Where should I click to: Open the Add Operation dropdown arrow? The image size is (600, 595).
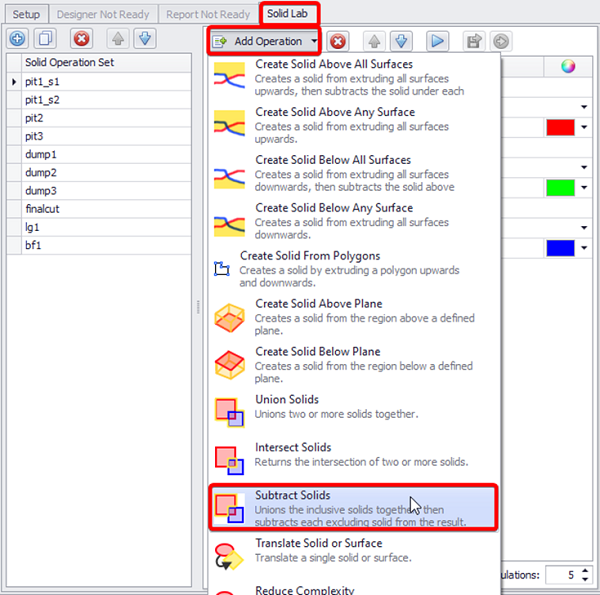click(314, 41)
